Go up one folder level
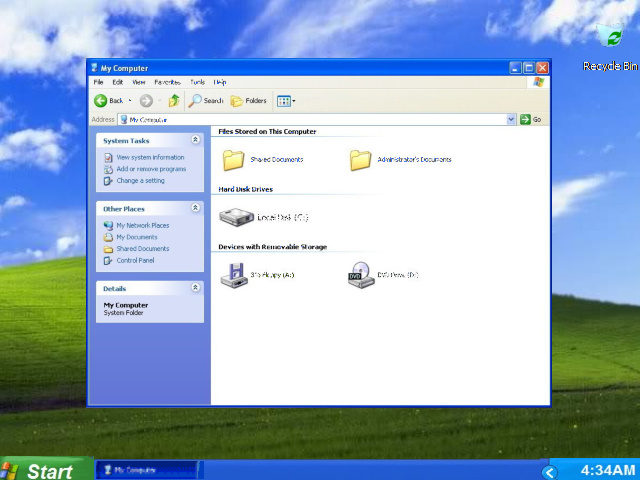Screen dimensions: 640x480 click(174, 100)
